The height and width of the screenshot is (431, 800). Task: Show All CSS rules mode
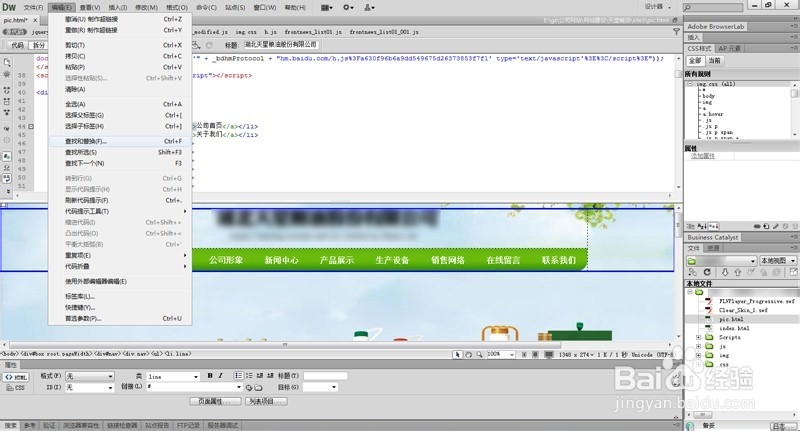(695, 60)
